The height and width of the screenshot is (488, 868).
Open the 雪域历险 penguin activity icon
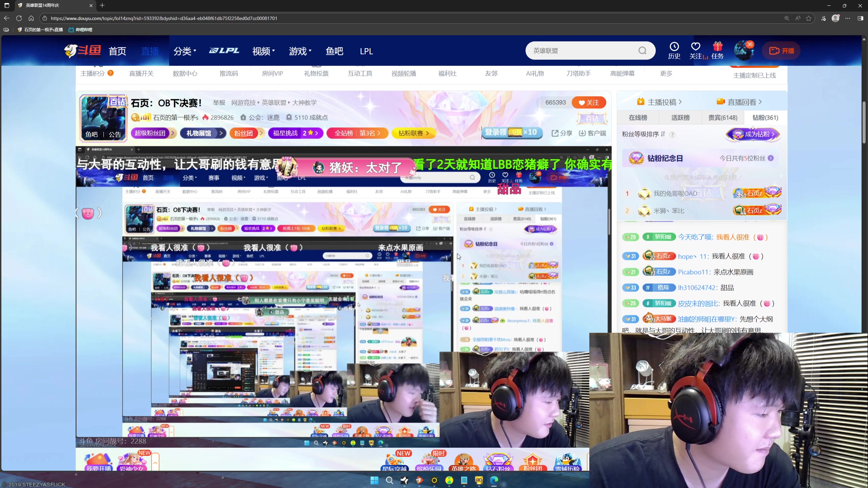coord(567,462)
